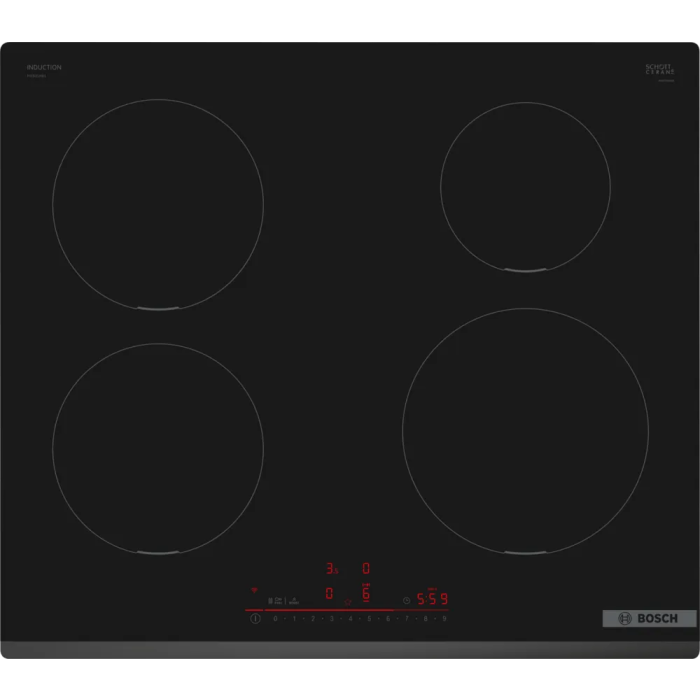Tap the main power on/off symbol
The image size is (700, 700).
(x=255, y=618)
